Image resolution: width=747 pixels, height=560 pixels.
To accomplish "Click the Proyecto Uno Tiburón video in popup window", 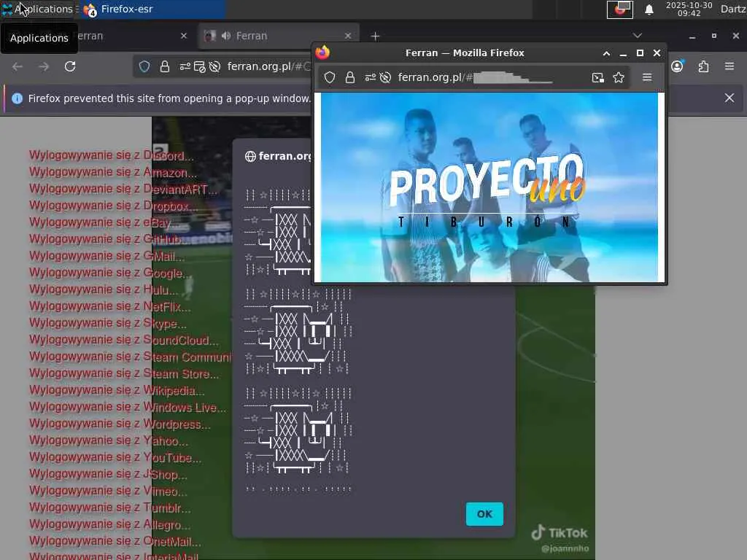I will [489, 187].
